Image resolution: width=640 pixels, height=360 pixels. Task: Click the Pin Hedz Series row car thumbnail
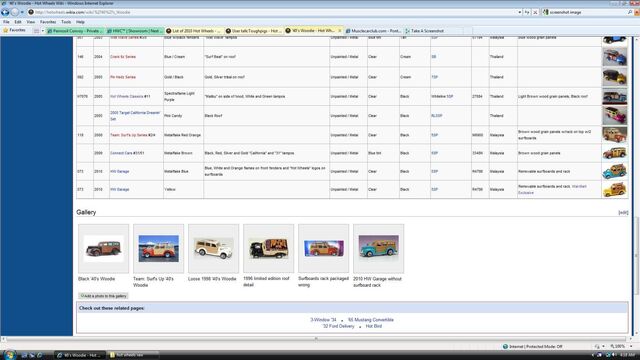pos(615,77)
